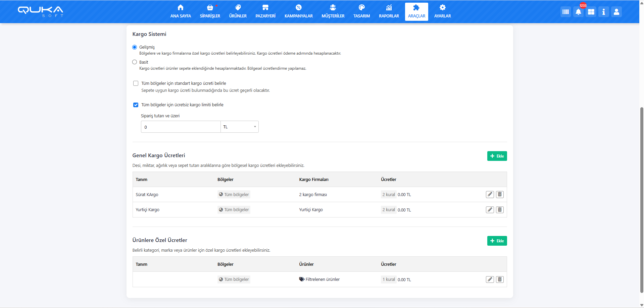
Task: Open the grid layout icon in header
Action: pyautogui.click(x=591, y=12)
